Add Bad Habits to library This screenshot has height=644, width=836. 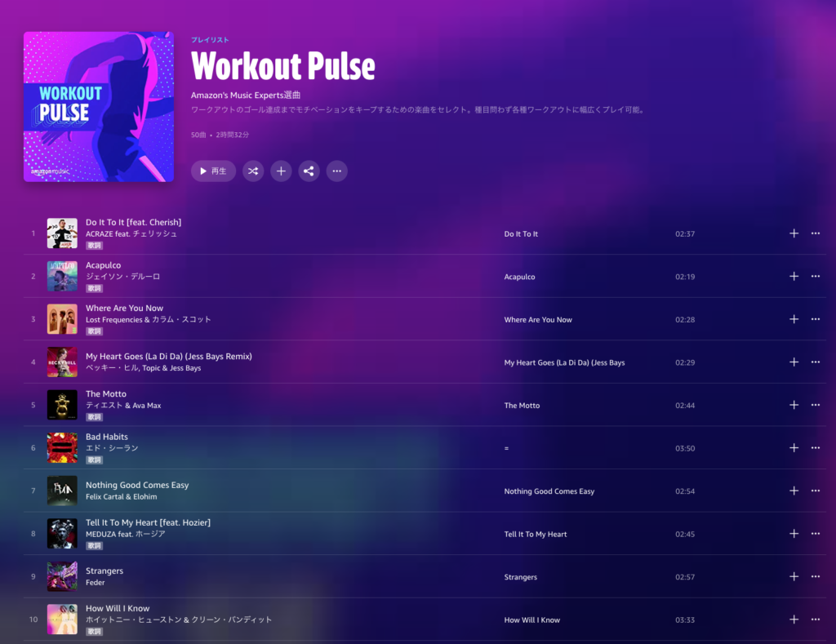794,448
